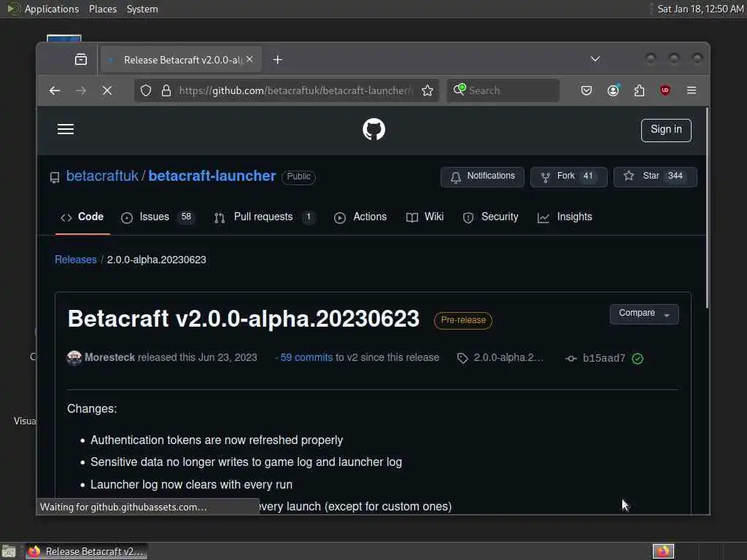Fork the repository
Image resolution: width=747 pixels, height=560 pixels.
pos(568,176)
